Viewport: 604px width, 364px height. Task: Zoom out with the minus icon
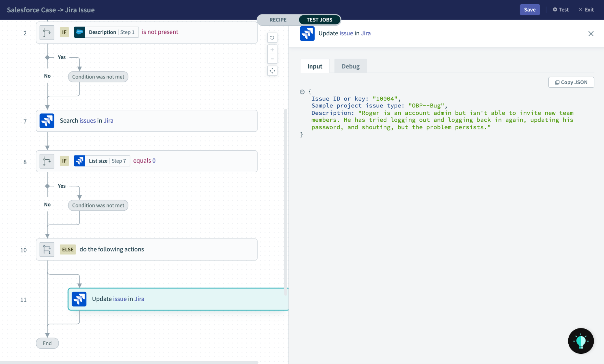(x=272, y=59)
